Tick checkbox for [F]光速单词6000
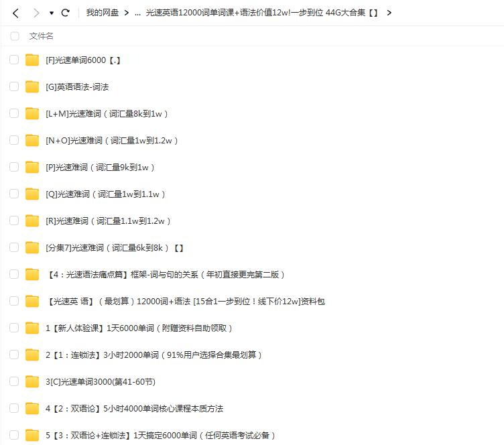 tap(14, 60)
